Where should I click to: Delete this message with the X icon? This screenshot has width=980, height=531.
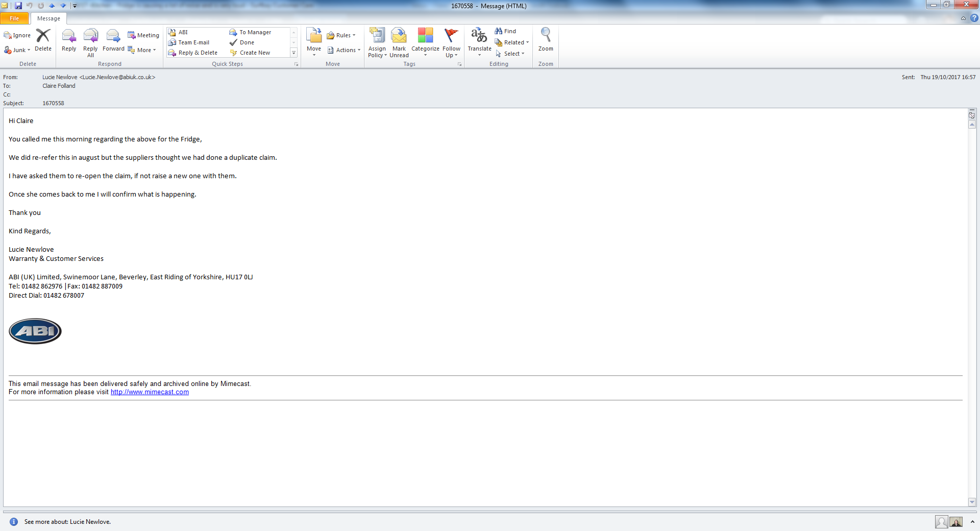pos(43,40)
